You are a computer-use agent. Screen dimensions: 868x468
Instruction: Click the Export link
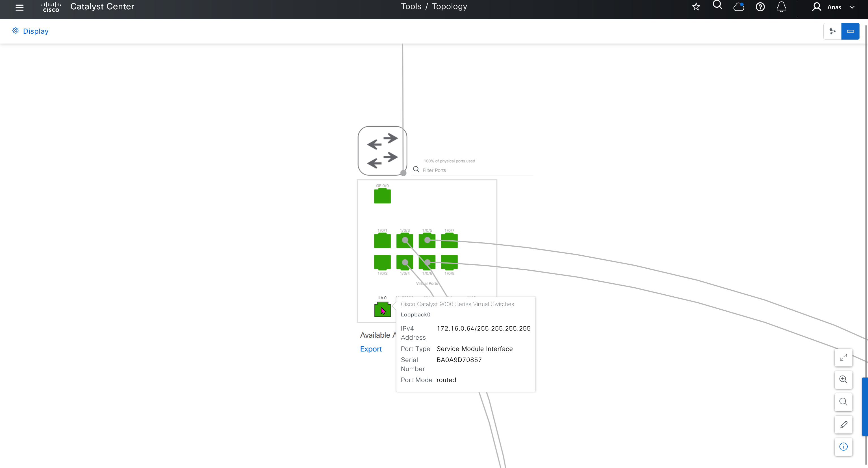(x=371, y=349)
